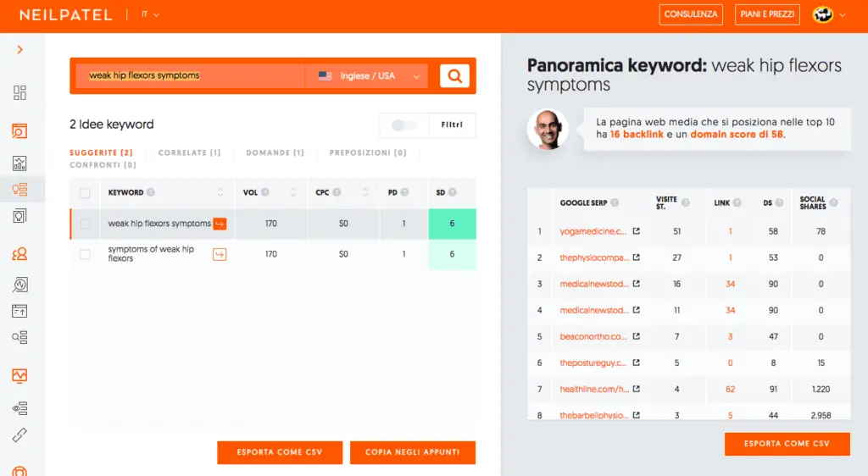Open the dashboard grid icon in sidebar
Viewport: 868px width, 476px height.
(19, 92)
